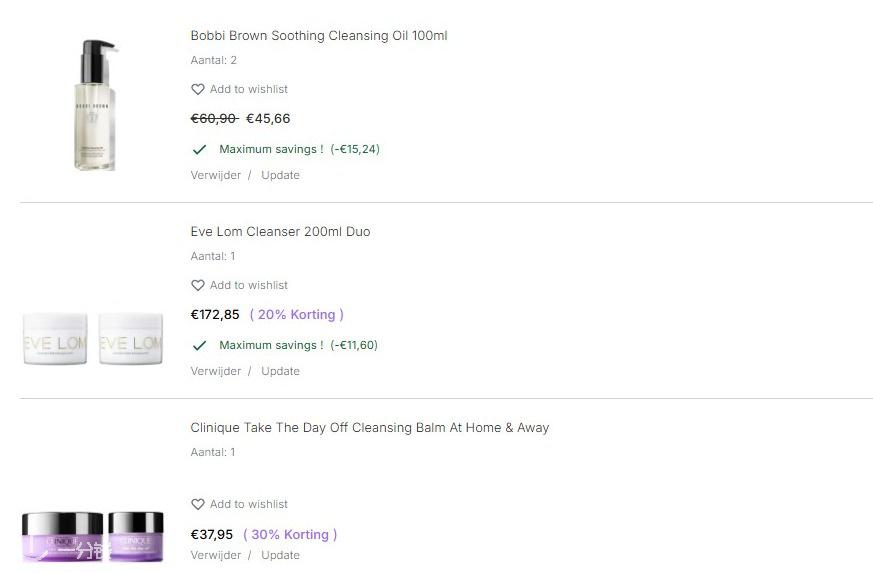Click the heart icon for Bobbi Brown Cleansing Oil
Viewport: 873px width, 573px height.
(198, 89)
